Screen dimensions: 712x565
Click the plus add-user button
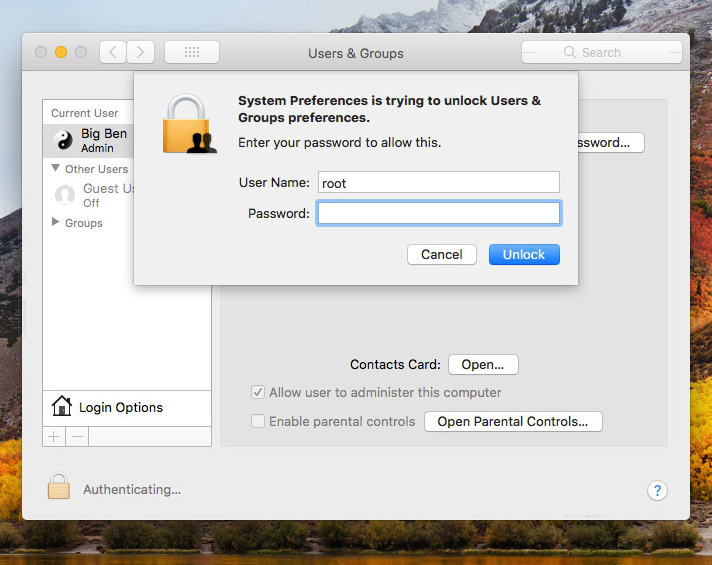[x=54, y=437]
